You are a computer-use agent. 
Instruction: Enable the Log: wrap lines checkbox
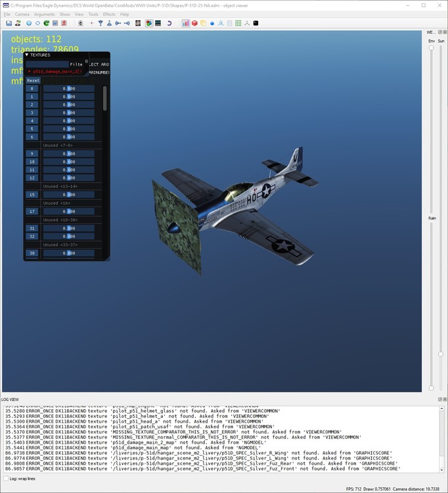point(6,479)
